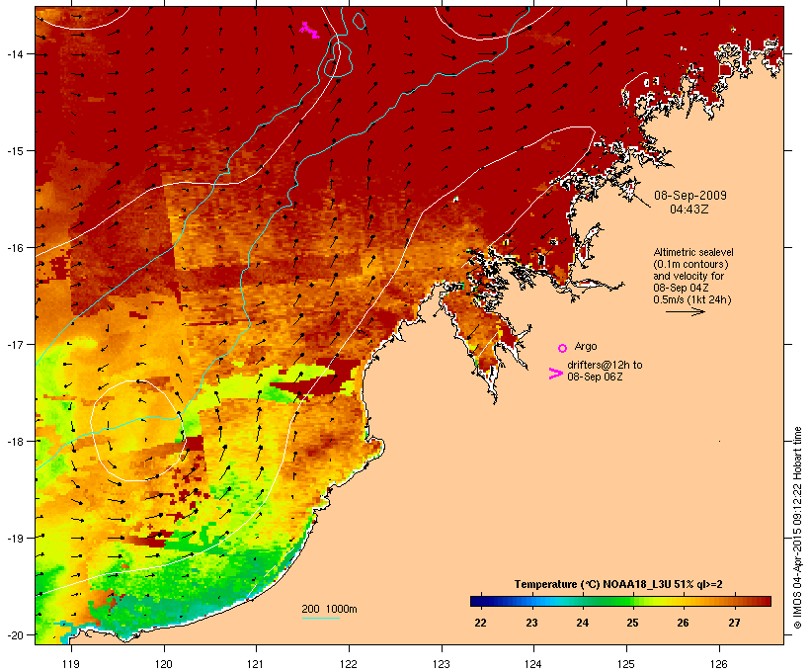Click colorbar tick label 25
The image size is (810, 672).
point(633,623)
